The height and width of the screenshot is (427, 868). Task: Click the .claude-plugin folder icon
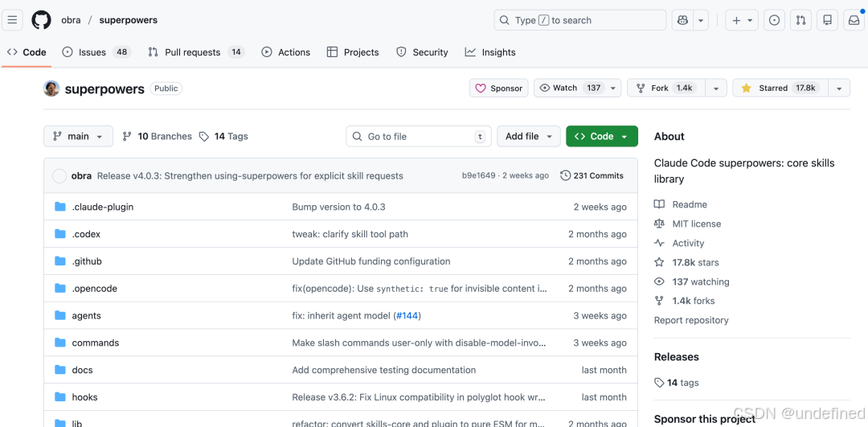[60, 207]
